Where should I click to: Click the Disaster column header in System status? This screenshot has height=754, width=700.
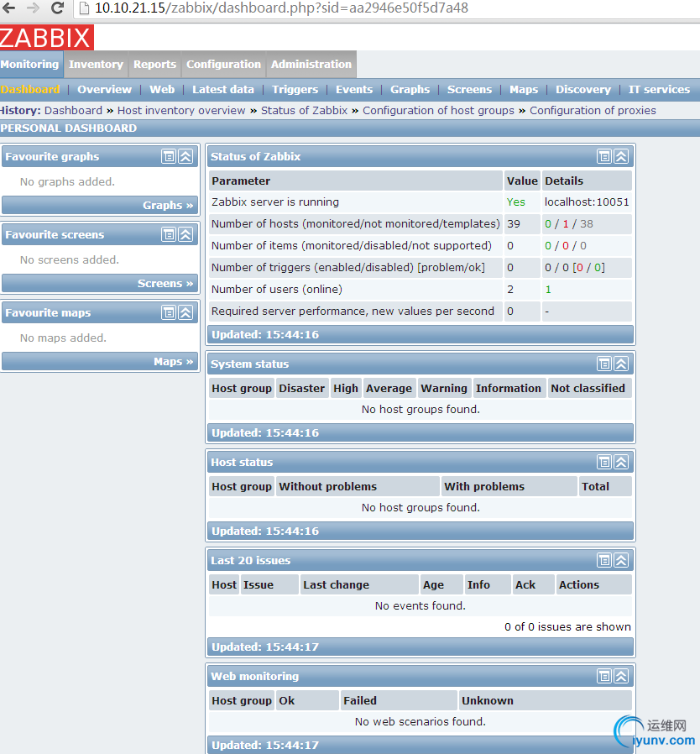pos(302,388)
